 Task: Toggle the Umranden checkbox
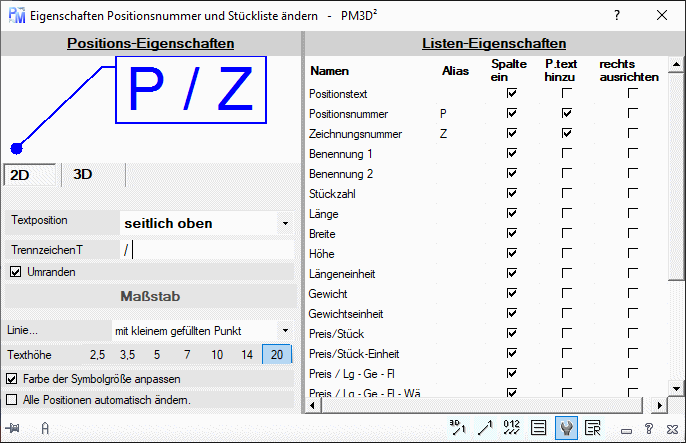point(14,271)
